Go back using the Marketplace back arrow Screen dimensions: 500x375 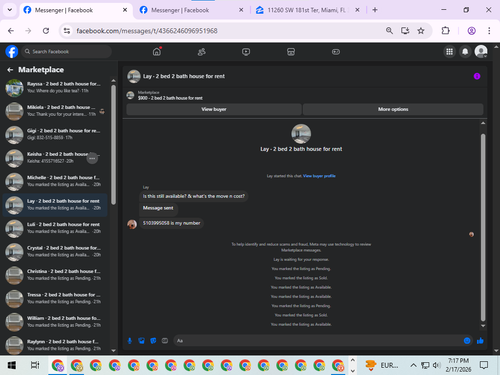[x=10, y=70]
